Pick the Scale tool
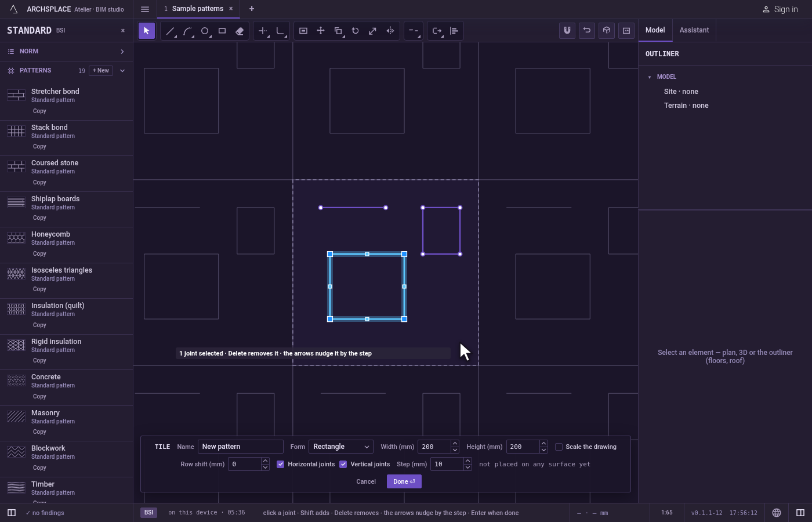This screenshot has width=812, height=522. point(373,31)
